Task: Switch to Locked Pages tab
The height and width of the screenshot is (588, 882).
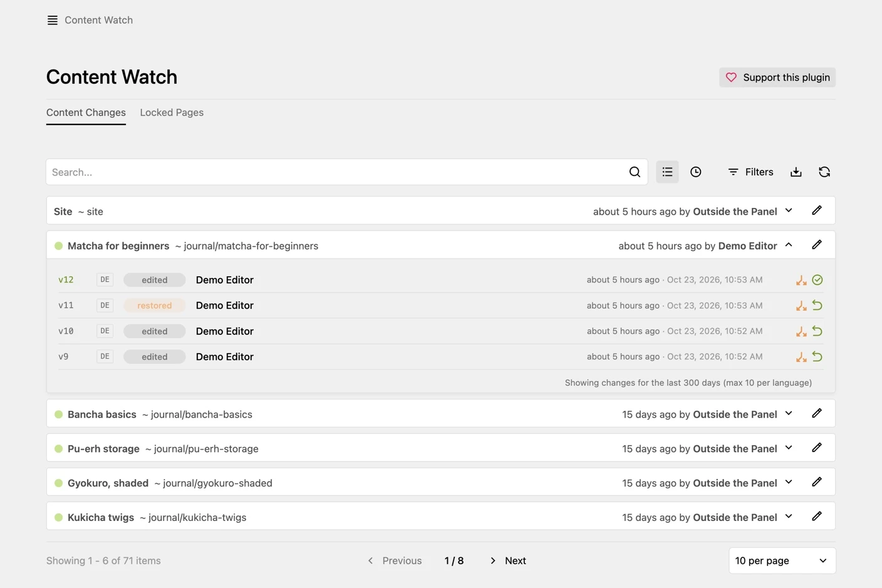Action: point(172,113)
